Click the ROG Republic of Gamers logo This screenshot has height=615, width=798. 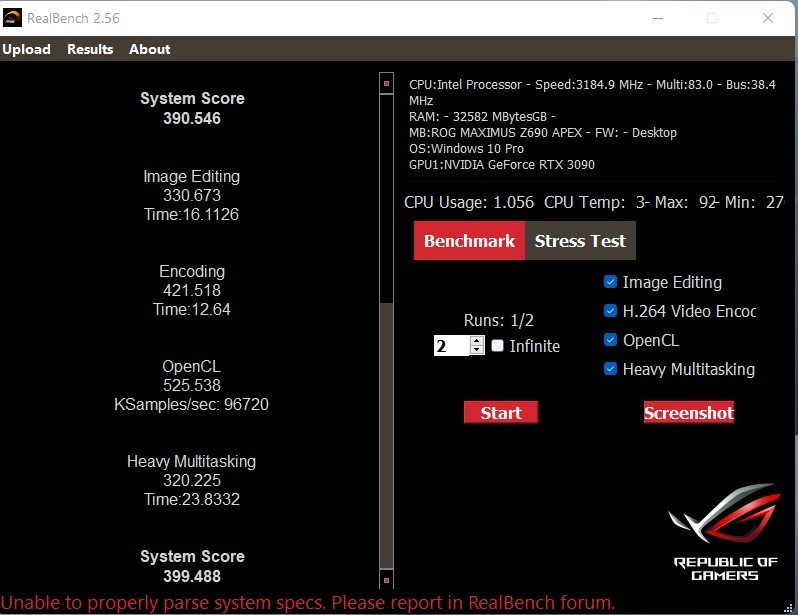click(726, 532)
